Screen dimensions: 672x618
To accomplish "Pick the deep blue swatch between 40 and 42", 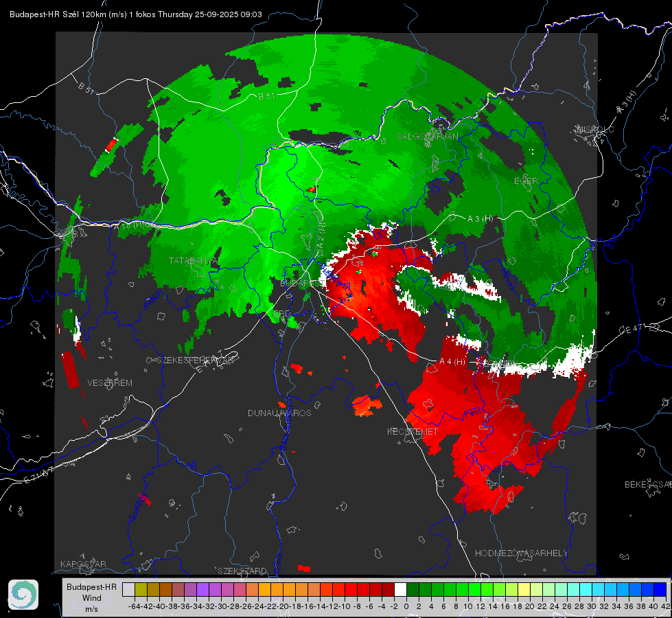I will coord(660,589).
